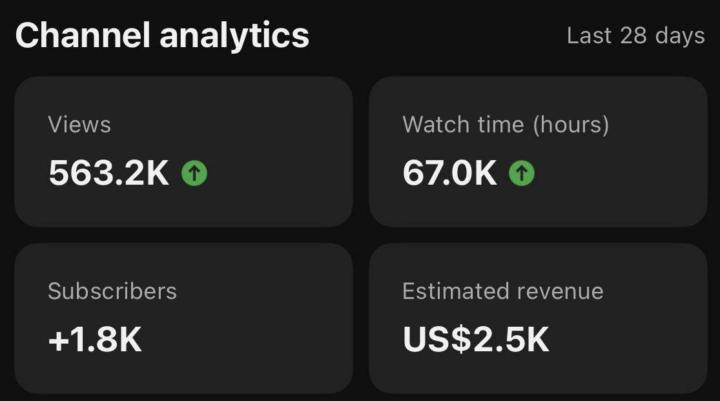The height and width of the screenshot is (401, 720).
Task: Select the Subscribers label
Action: (x=112, y=291)
